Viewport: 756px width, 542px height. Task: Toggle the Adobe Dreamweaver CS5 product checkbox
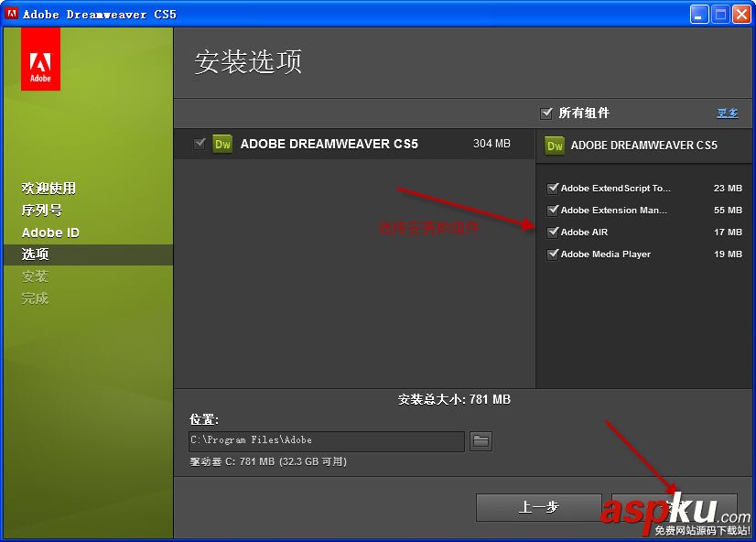pyautogui.click(x=200, y=144)
